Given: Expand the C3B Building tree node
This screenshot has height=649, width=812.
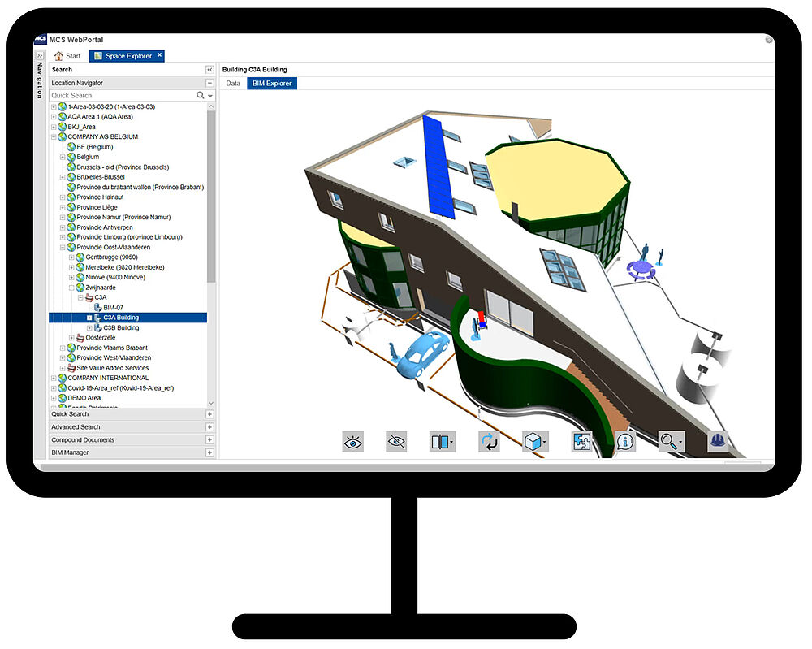Looking at the screenshot, I should (x=89, y=328).
